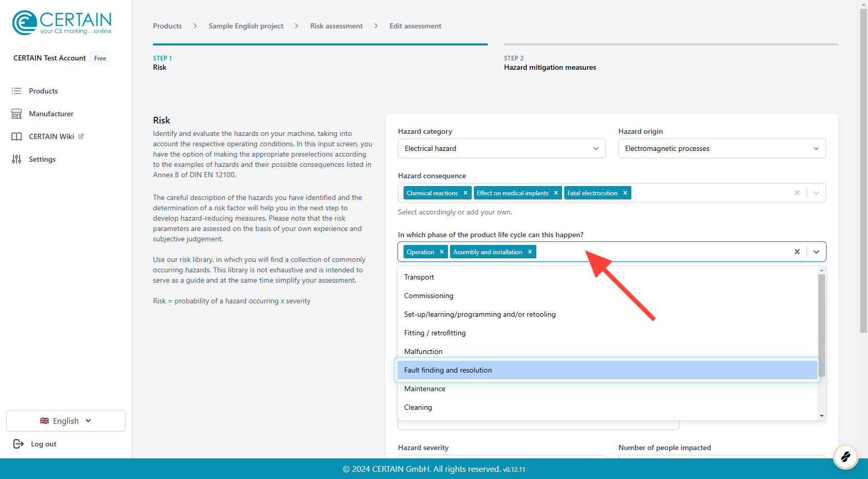Remove the Operation phase tag
The height and width of the screenshot is (479, 868).
442,252
